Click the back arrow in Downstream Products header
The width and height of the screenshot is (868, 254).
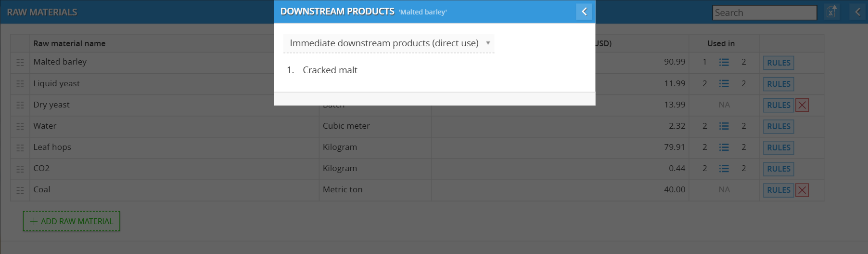(x=584, y=12)
